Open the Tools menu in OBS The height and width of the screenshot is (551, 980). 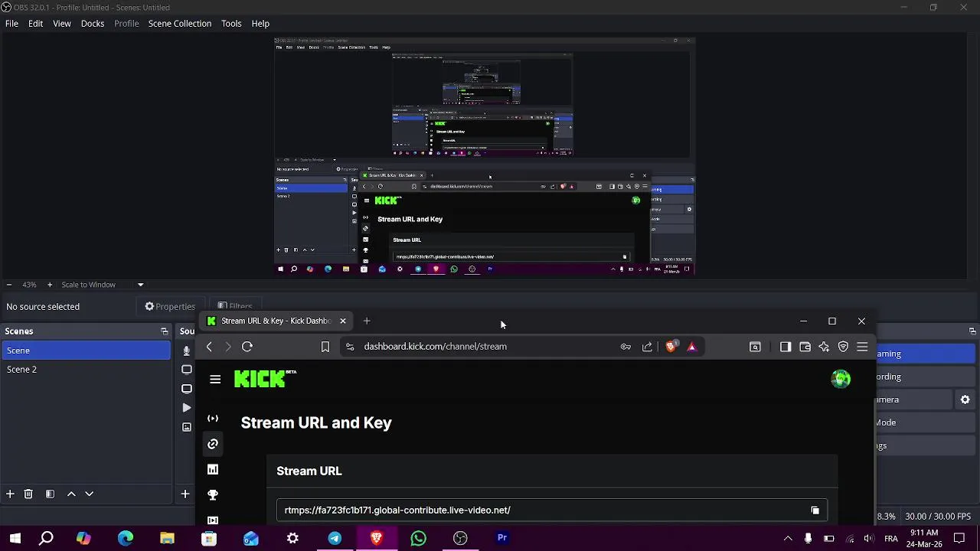231,24
